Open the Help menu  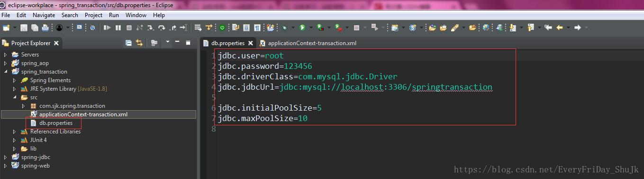[159, 15]
